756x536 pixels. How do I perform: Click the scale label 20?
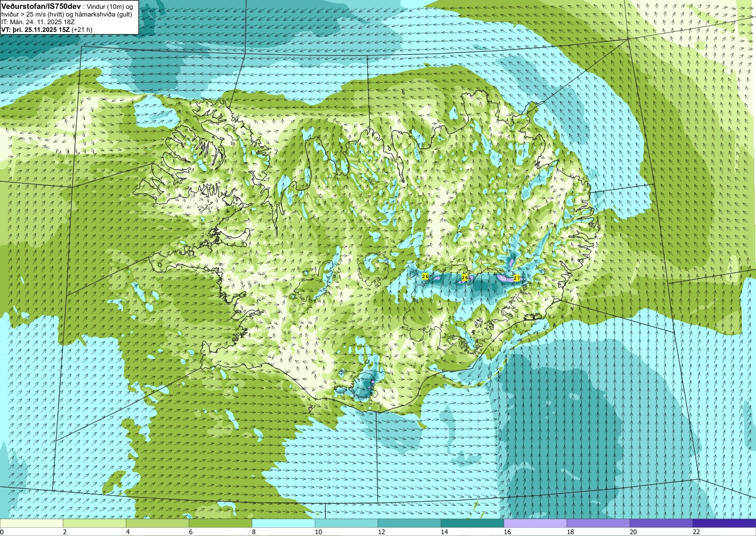pos(633,532)
